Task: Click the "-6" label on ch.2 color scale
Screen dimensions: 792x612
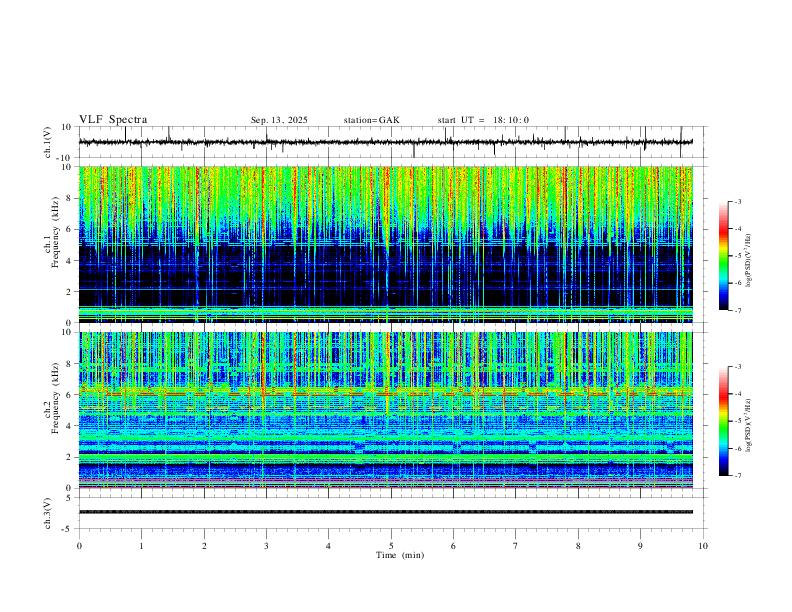Action: [737, 448]
